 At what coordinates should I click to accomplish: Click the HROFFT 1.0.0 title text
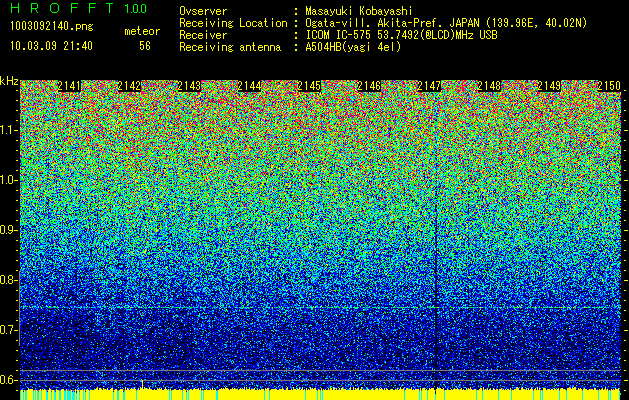click(x=79, y=8)
